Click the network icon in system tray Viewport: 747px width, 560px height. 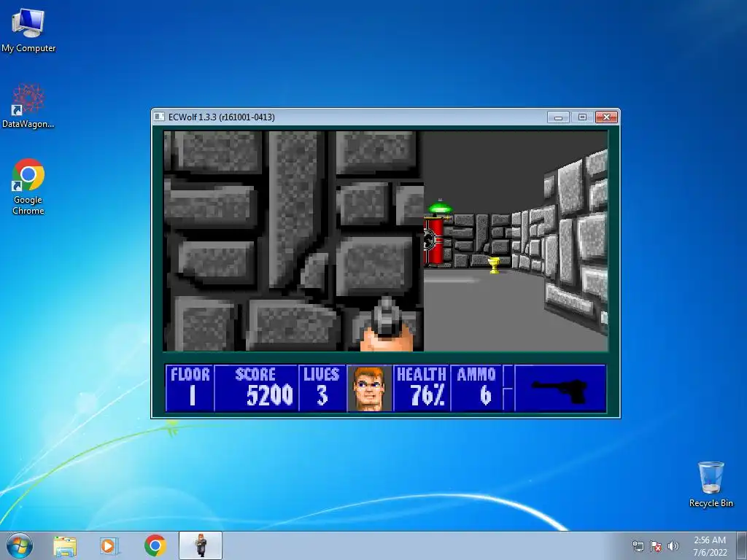click(638, 546)
